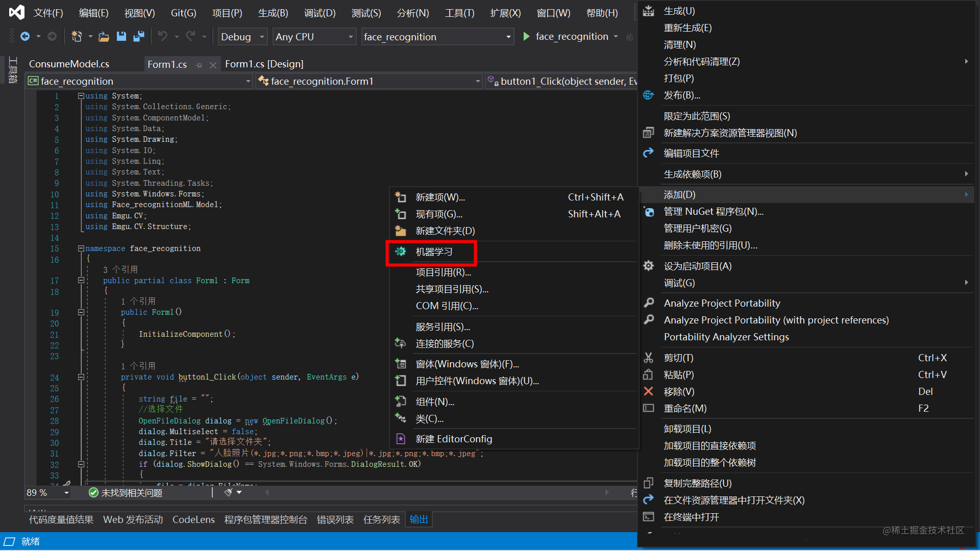980x551 pixels.
Task: Open the 调试(D) menu
Action: (320, 13)
